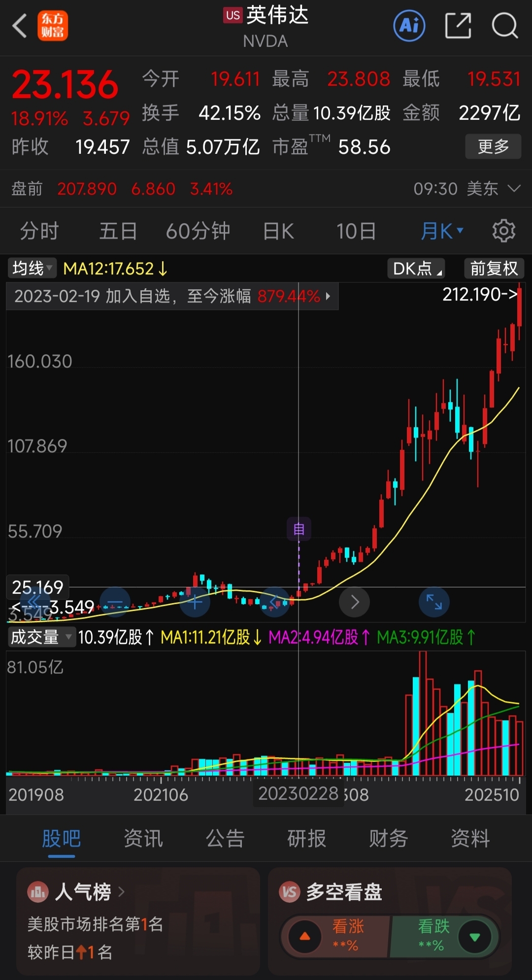Image resolution: width=532 pixels, height=980 pixels.
Task: Zoom in chart with plus button
Action: coord(195,602)
